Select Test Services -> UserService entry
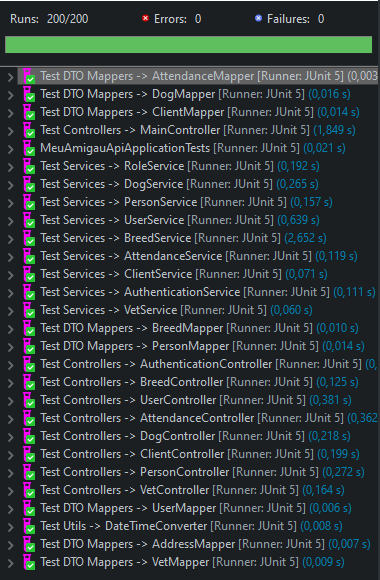Viewport: 380px width, 580px height. tap(180, 220)
